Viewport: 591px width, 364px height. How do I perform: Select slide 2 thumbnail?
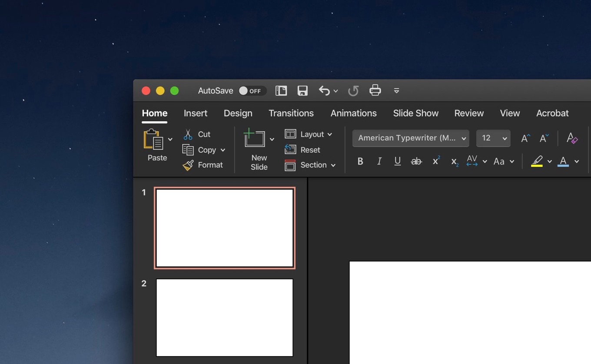(225, 318)
